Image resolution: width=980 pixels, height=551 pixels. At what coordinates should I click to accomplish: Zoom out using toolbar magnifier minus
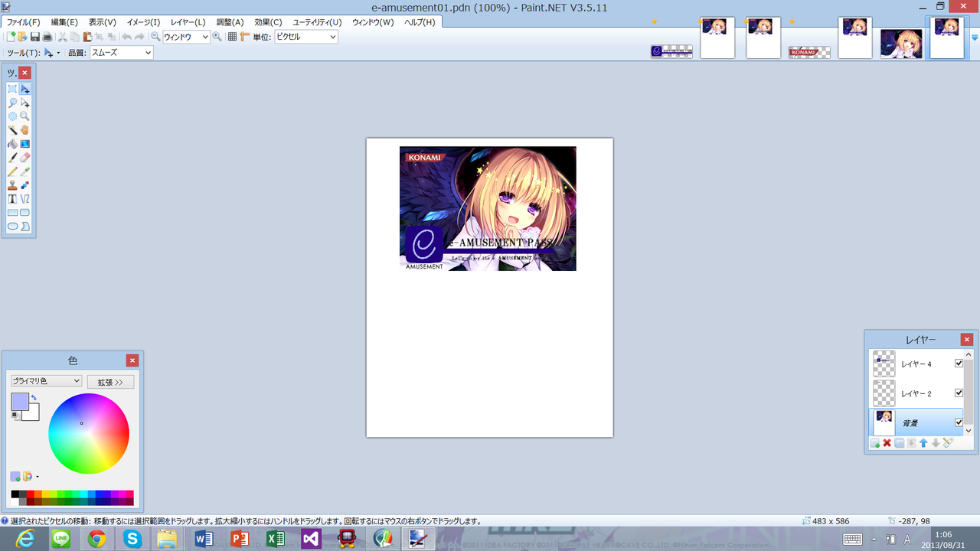tap(155, 37)
